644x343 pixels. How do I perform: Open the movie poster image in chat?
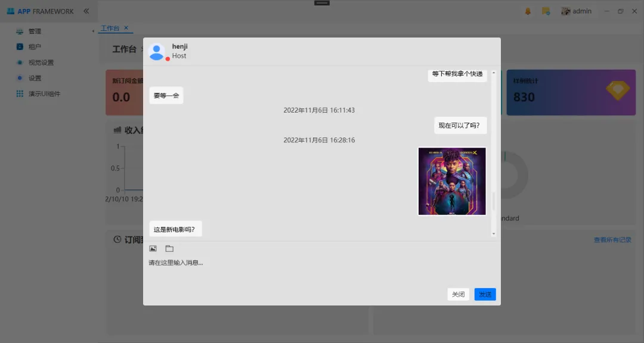tap(452, 181)
